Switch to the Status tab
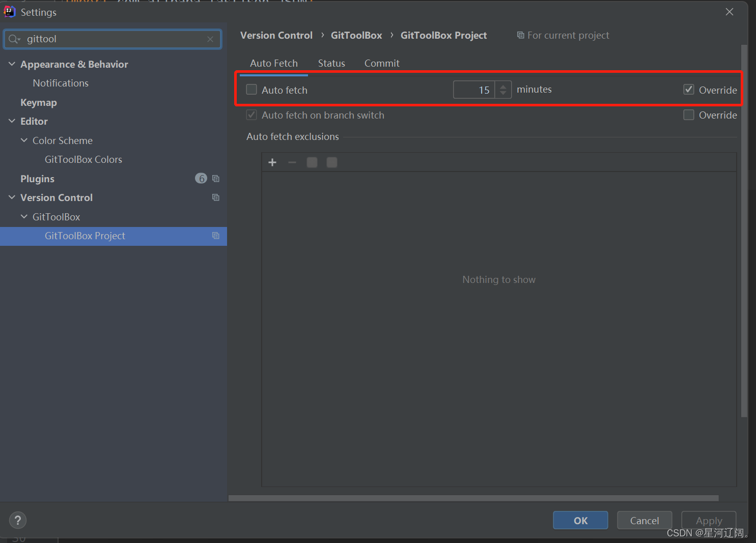This screenshot has width=756, height=543. pyautogui.click(x=331, y=63)
